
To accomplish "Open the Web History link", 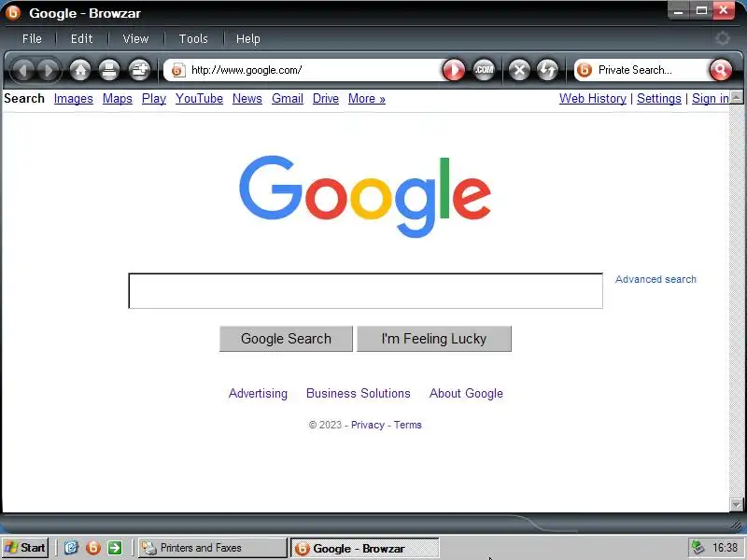I will tap(593, 99).
